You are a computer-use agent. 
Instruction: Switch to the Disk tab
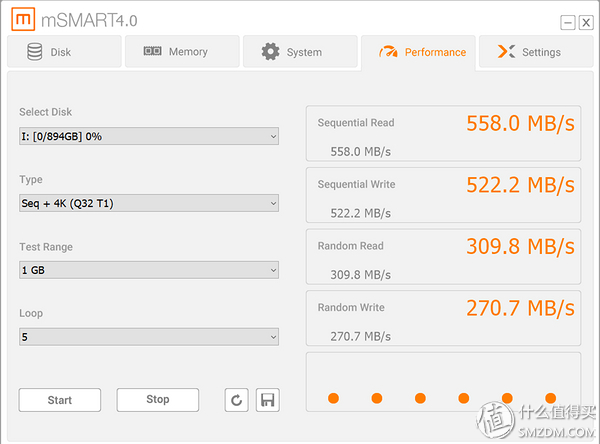tap(64, 52)
